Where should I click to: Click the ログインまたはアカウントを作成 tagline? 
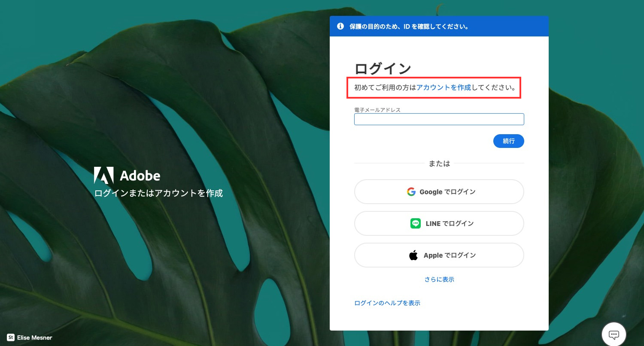pyautogui.click(x=158, y=193)
